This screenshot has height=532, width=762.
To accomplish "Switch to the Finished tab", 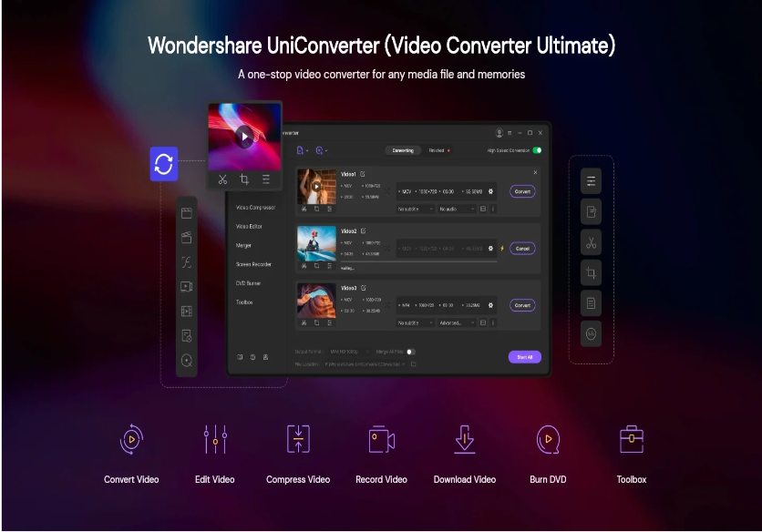I will [x=437, y=150].
